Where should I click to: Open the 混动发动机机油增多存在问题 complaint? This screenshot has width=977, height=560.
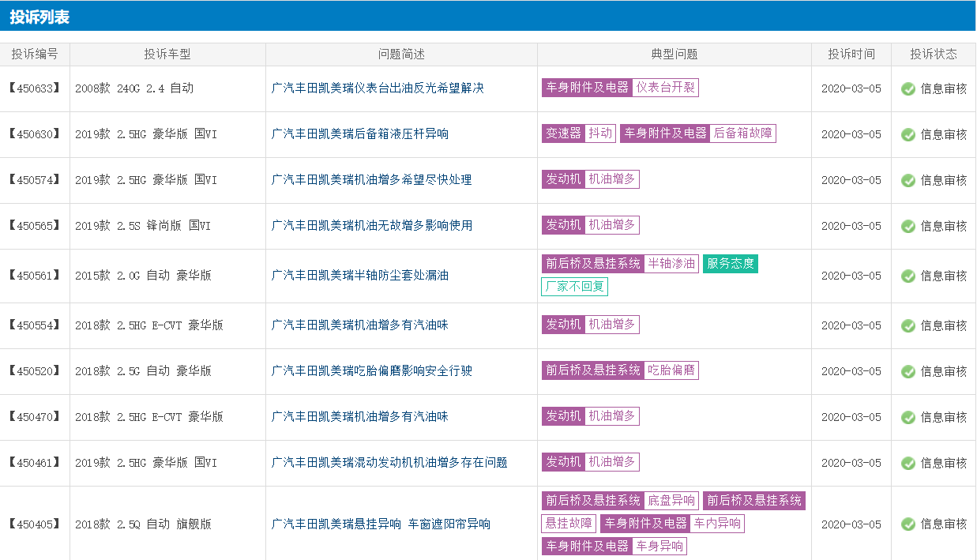(389, 463)
